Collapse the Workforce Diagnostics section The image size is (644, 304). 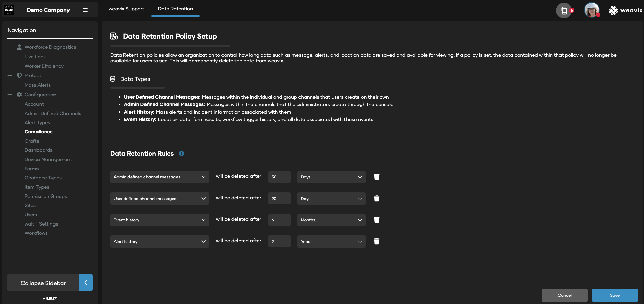10,47
